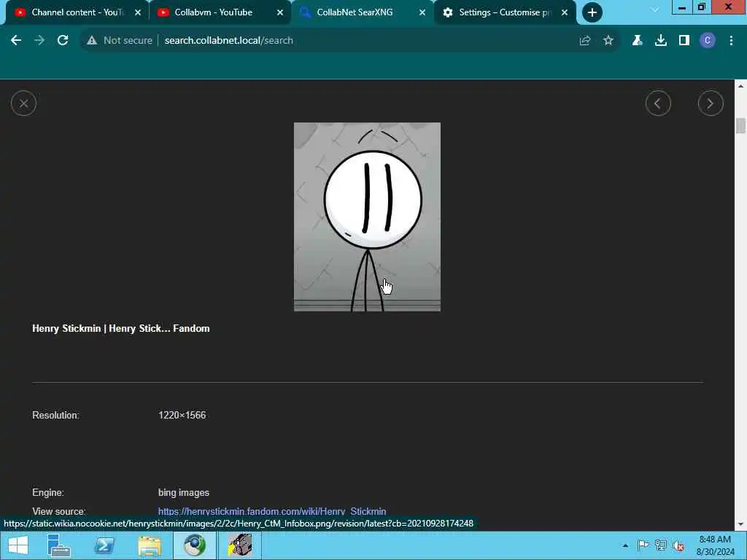Go back to the previous page

(16, 41)
